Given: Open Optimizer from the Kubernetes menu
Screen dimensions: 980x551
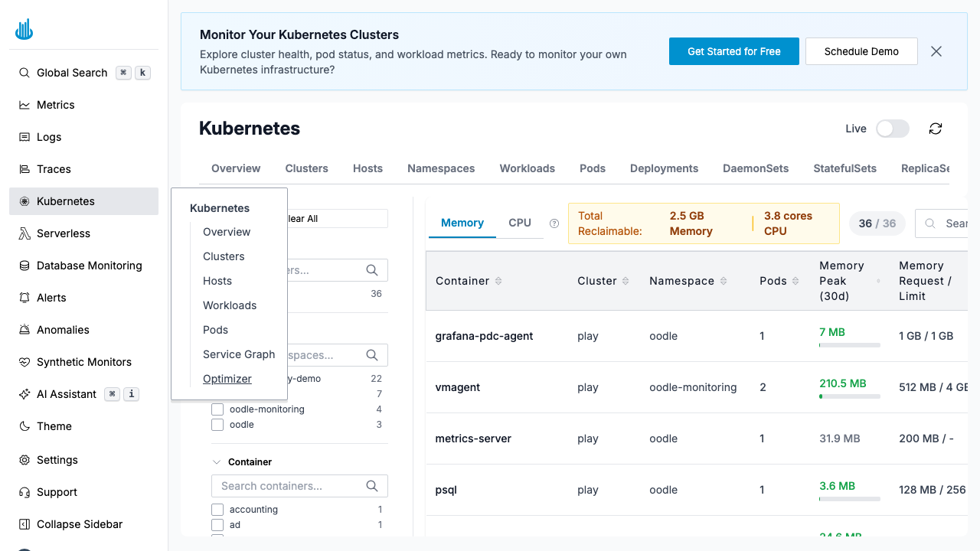Looking at the screenshot, I should (227, 379).
